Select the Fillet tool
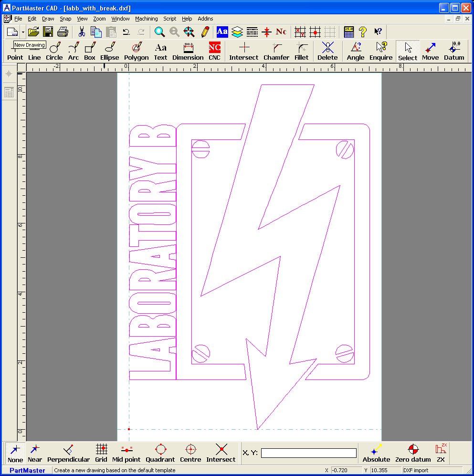This screenshot has height=476, width=474. (x=301, y=51)
